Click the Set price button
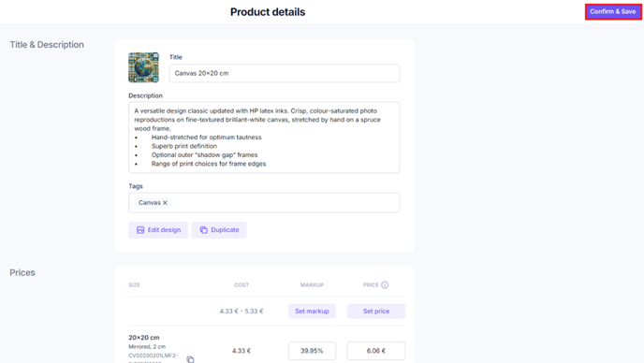Screen dimensions: 644x363 376,312
